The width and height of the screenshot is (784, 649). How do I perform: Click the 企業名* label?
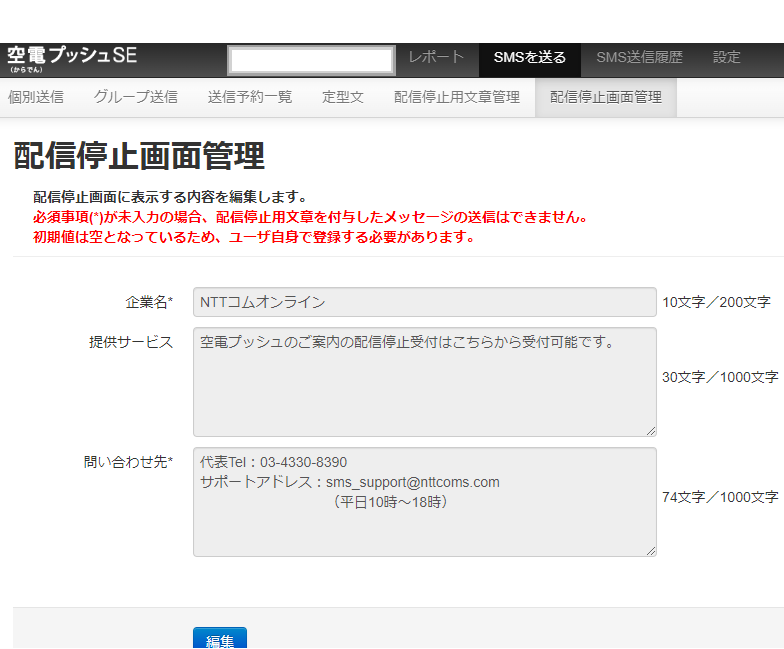coord(149,302)
